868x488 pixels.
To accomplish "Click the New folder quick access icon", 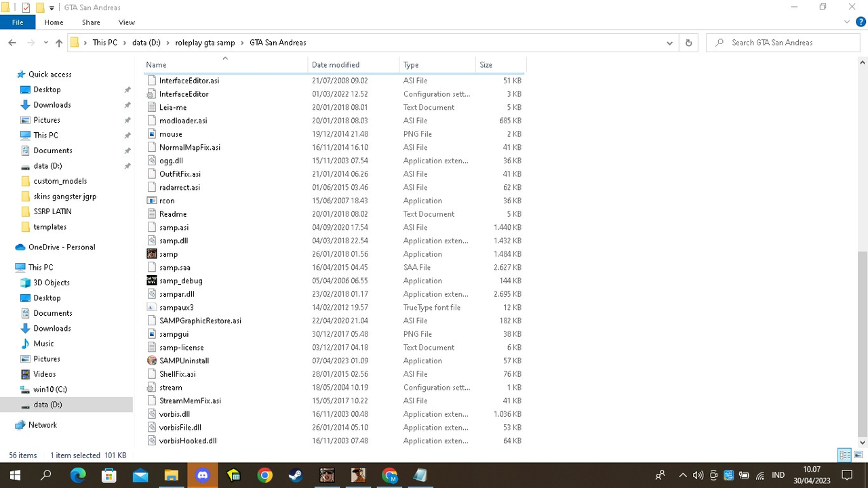I will click(39, 7).
